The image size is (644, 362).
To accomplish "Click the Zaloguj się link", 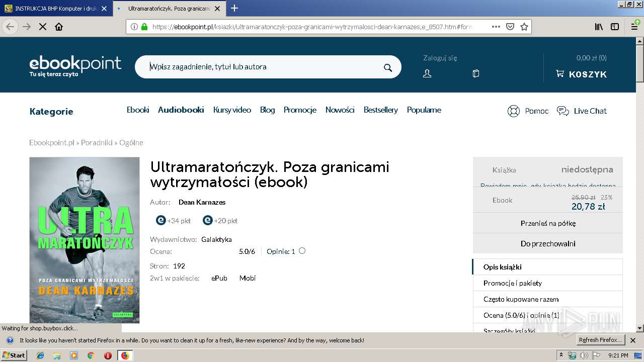I will tap(440, 58).
